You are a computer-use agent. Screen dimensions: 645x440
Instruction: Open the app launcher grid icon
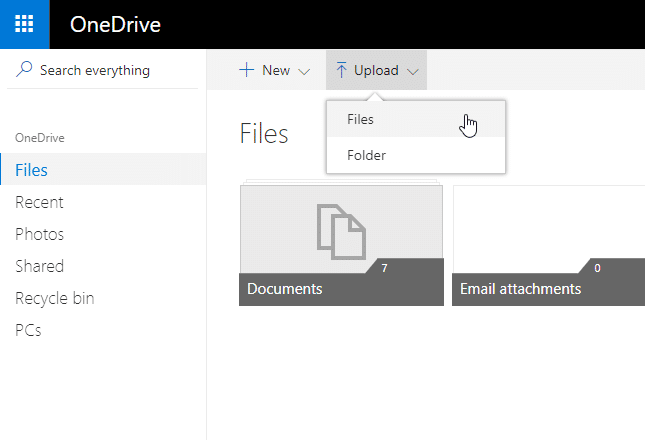pos(24,24)
